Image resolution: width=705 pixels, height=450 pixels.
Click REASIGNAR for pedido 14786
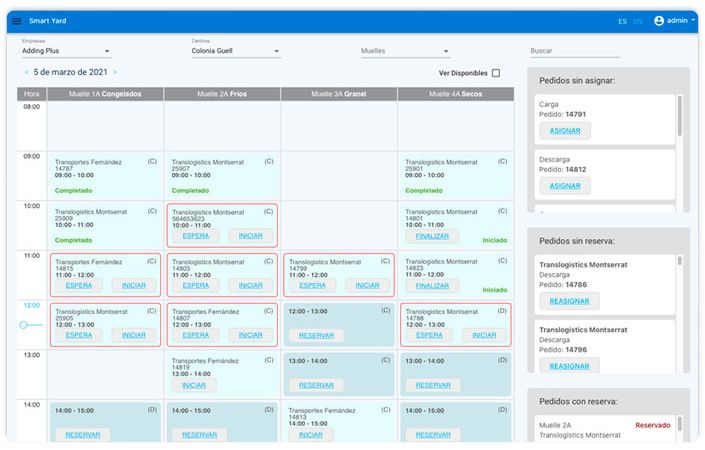coord(569,301)
